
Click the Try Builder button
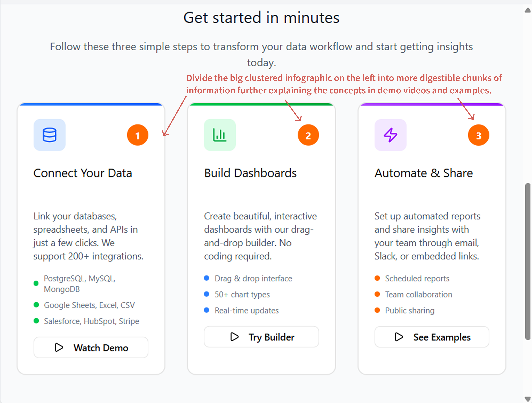tap(261, 337)
